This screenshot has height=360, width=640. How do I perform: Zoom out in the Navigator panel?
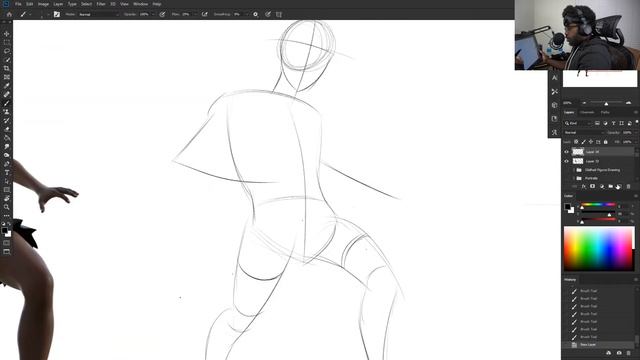tap(584, 103)
